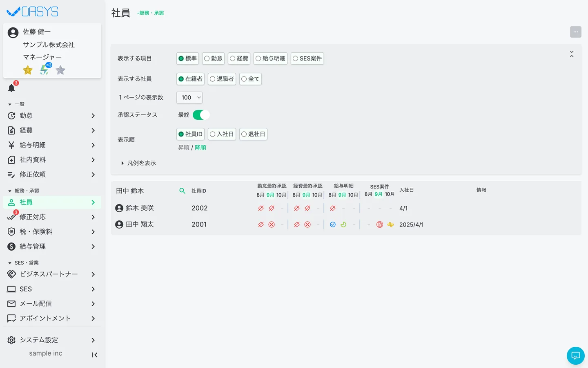Select the SES案件 display item radio
The height and width of the screenshot is (368, 588).
307,58
